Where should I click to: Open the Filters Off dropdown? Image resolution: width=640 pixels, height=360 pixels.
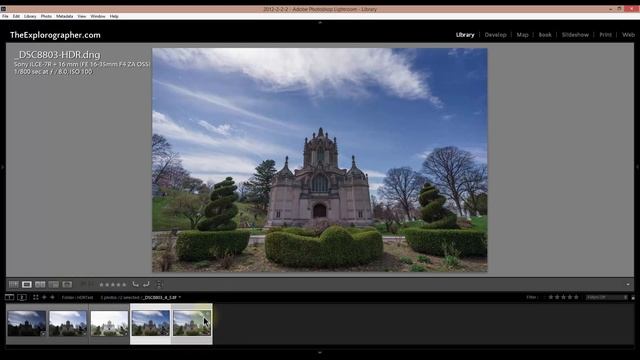point(607,297)
